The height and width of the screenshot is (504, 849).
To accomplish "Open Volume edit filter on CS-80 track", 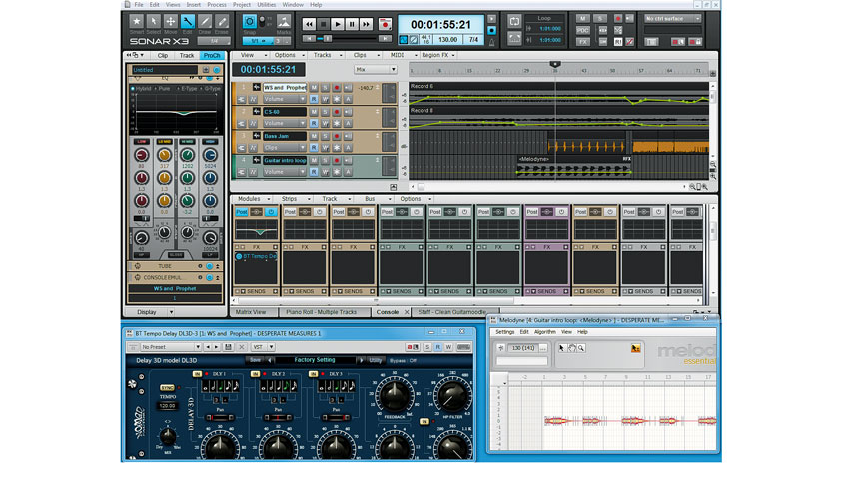I will click(285, 124).
